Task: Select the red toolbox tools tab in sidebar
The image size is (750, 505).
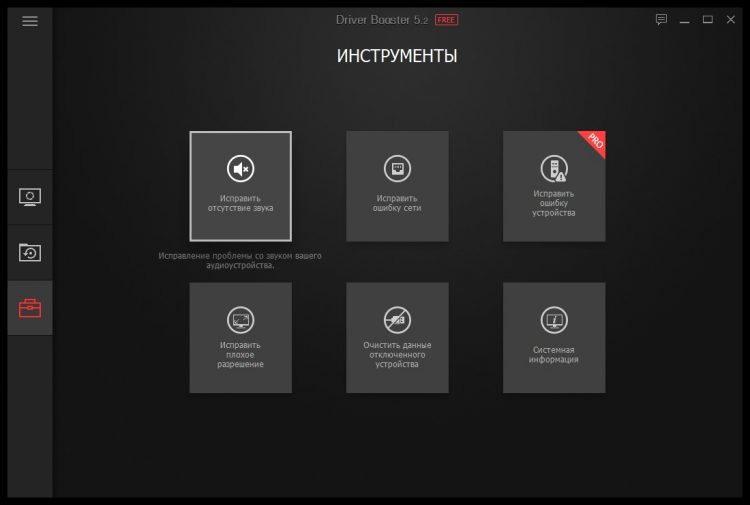Action: click(30, 308)
